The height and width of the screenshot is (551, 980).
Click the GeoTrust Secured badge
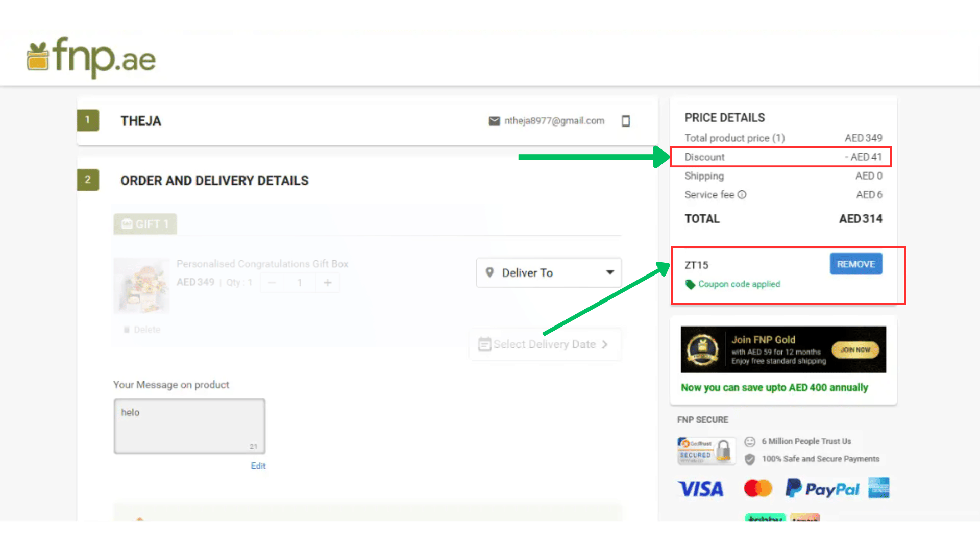click(706, 450)
